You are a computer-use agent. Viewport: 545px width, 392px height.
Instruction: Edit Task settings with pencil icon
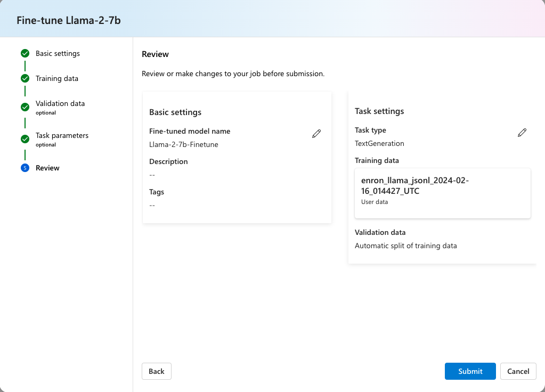(522, 133)
